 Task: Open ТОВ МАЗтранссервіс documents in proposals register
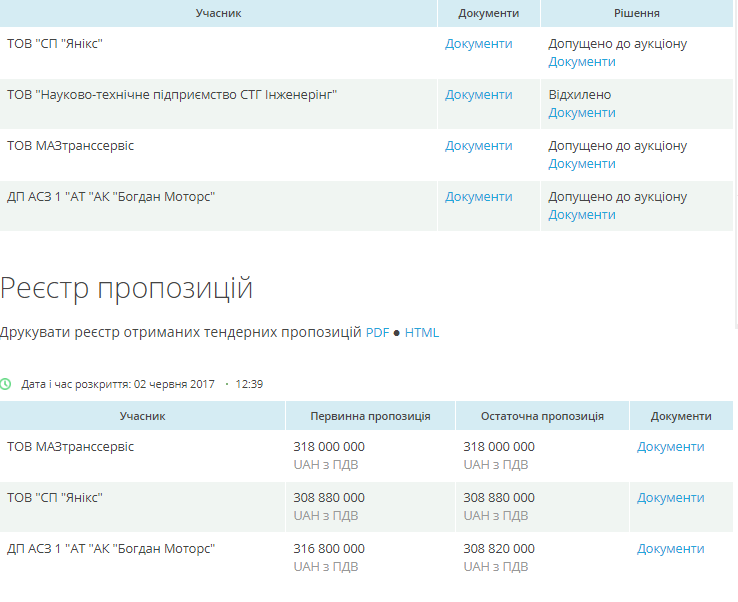[670, 447]
